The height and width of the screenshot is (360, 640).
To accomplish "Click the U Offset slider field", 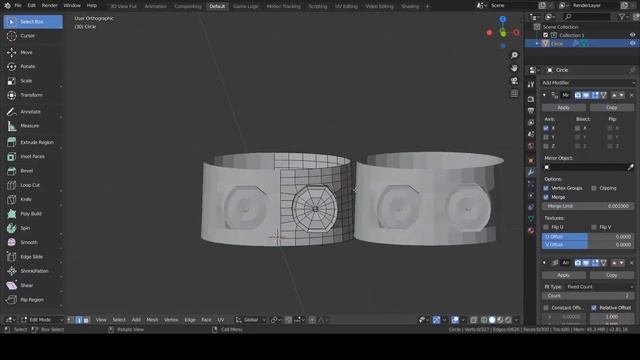I will click(588, 237).
